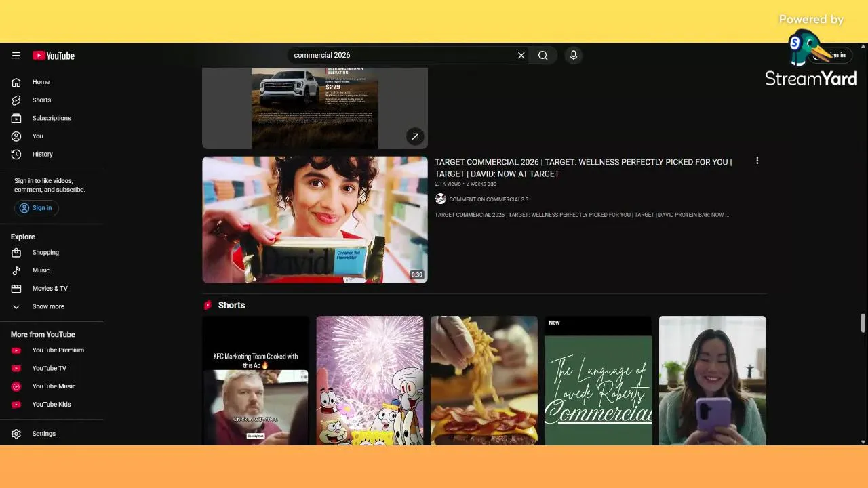Open the SpongeBob fireworks short
Screen dimensions: 868x488
coord(370,380)
